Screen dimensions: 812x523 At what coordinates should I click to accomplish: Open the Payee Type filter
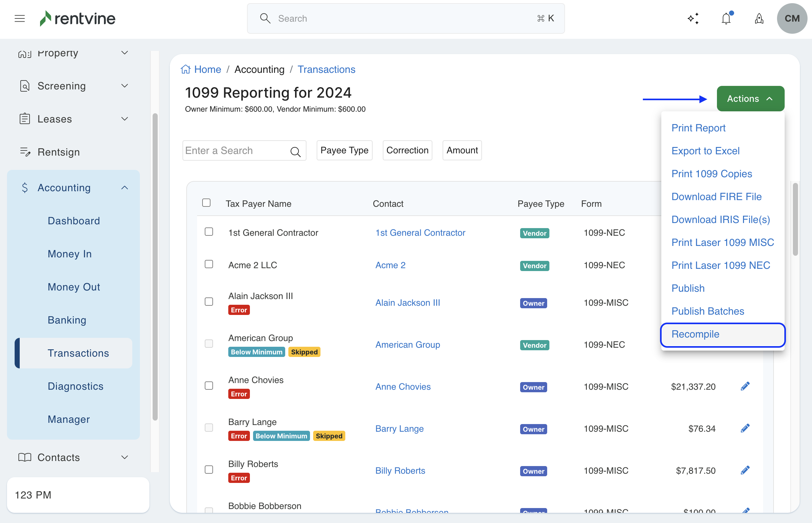[344, 150]
